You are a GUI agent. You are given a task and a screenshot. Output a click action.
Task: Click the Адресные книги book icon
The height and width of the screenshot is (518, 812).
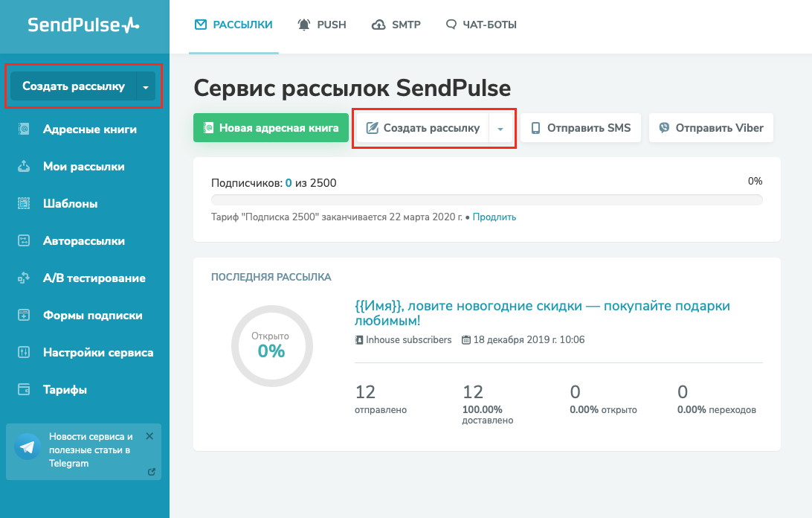point(24,129)
